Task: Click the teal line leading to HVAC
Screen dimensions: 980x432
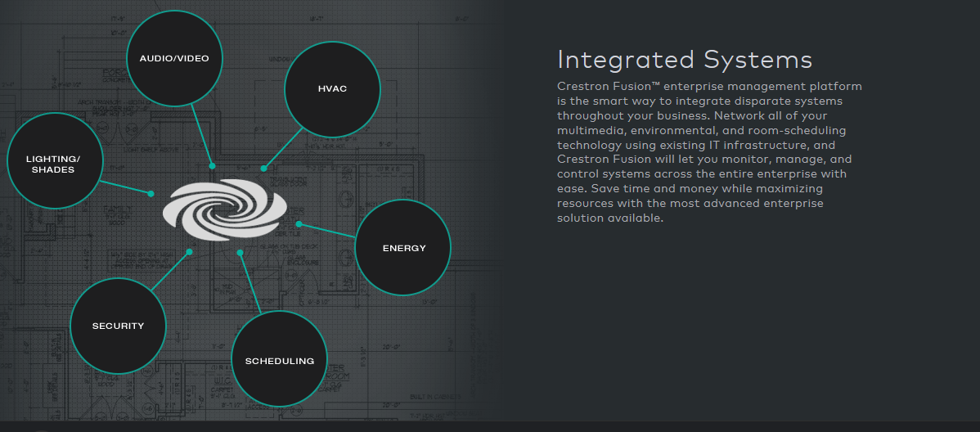Action: 281,152
